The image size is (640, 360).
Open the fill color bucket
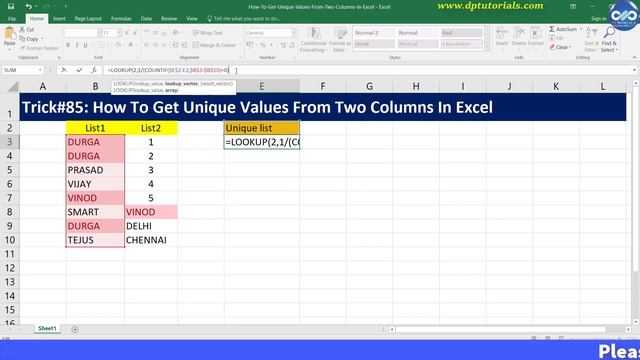(118, 45)
